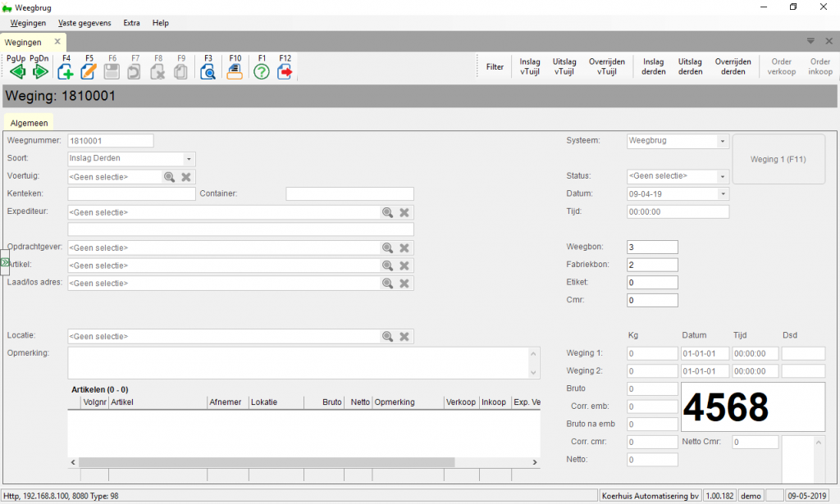Open the Datum date picker dropdown
This screenshot has height=504, width=840.
pyautogui.click(x=723, y=193)
